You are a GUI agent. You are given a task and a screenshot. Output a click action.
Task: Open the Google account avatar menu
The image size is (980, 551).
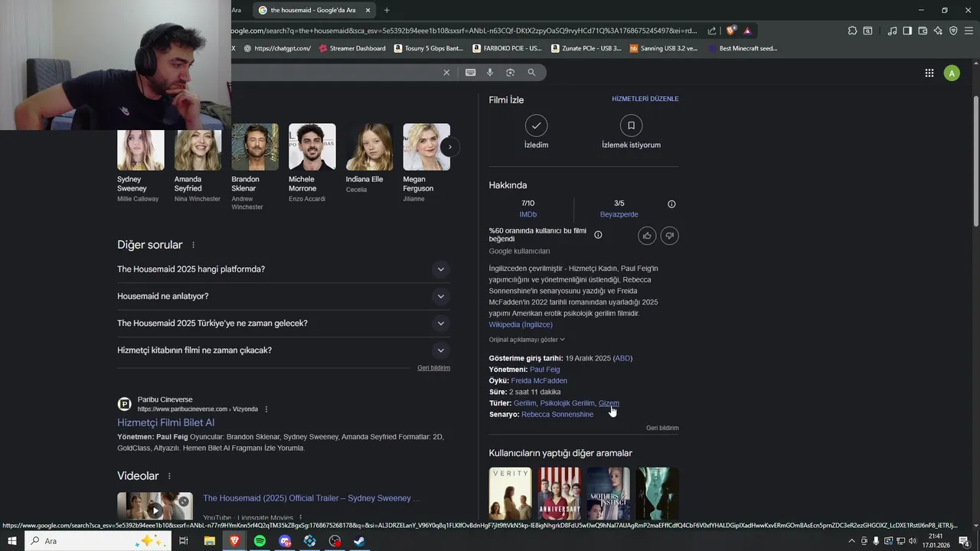click(x=952, y=73)
